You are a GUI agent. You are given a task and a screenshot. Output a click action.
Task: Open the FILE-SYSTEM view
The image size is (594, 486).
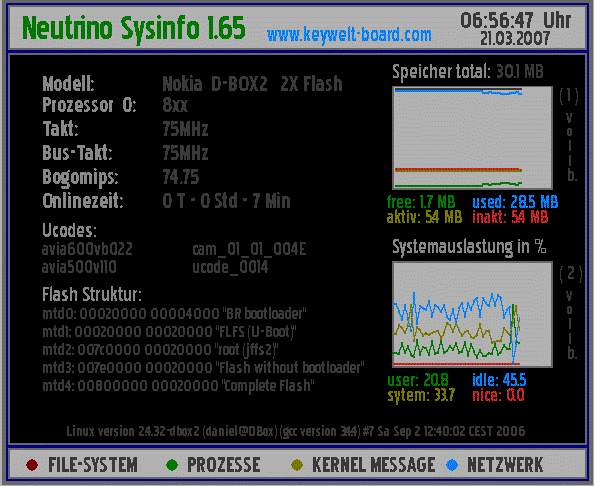coord(93,465)
